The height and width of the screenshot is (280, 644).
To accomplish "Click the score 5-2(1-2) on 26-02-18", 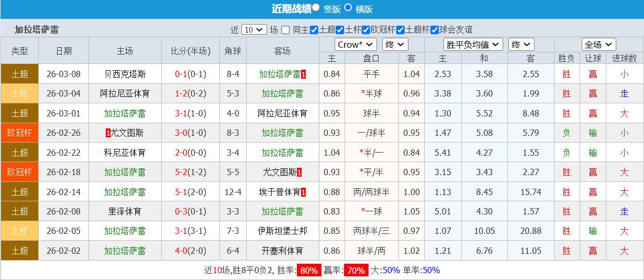I will tap(191, 173).
